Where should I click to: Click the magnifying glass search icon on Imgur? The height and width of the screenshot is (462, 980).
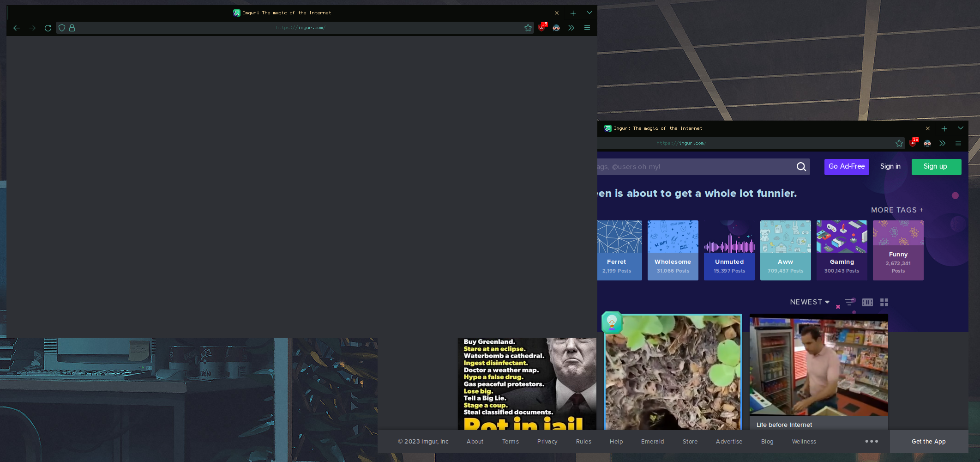click(x=801, y=167)
